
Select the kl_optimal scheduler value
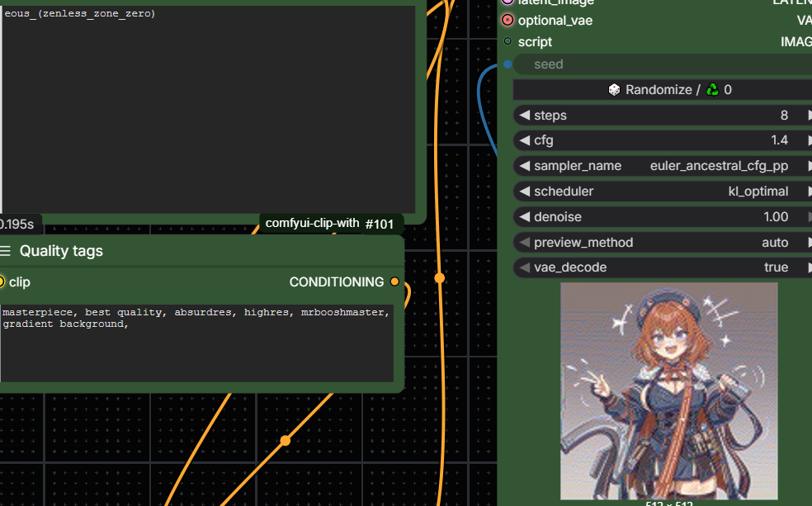[758, 192]
